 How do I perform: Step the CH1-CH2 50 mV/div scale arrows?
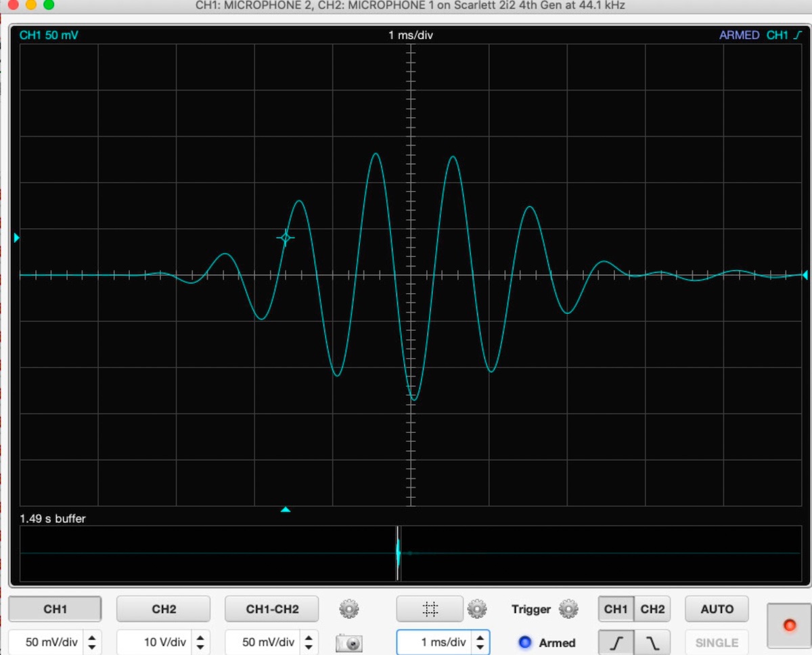309,642
